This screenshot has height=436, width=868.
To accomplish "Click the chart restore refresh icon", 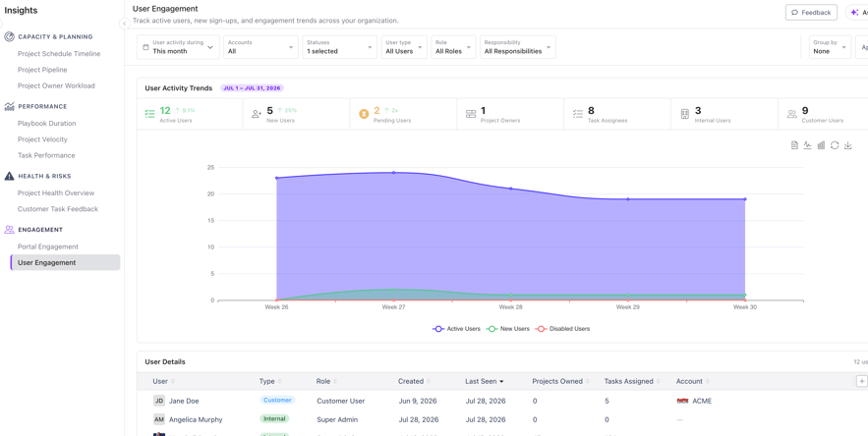I will click(835, 145).
